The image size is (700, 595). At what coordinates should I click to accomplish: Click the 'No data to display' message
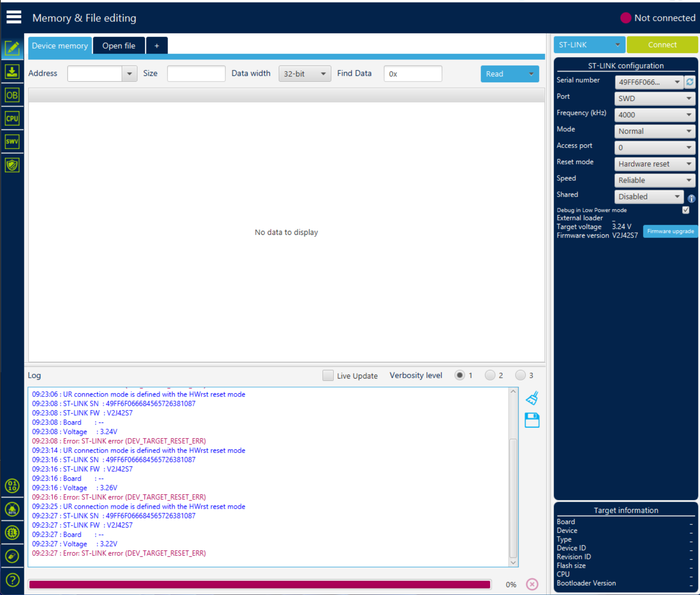click(x=286, y=232)
